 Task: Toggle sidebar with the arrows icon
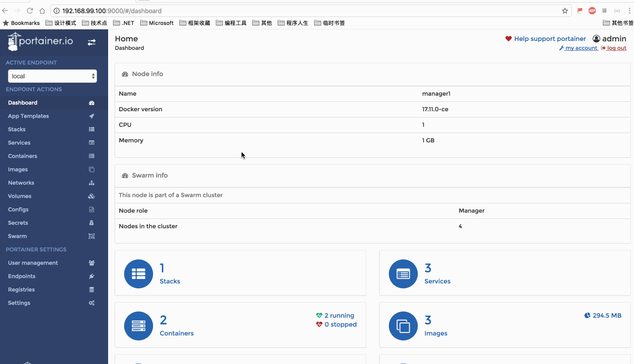(x=91, y=42)
